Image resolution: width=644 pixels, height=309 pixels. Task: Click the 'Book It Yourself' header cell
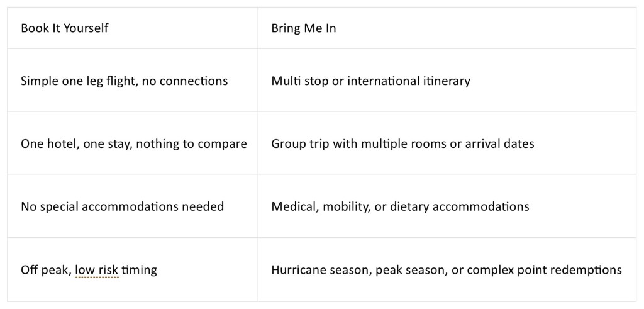132,28
